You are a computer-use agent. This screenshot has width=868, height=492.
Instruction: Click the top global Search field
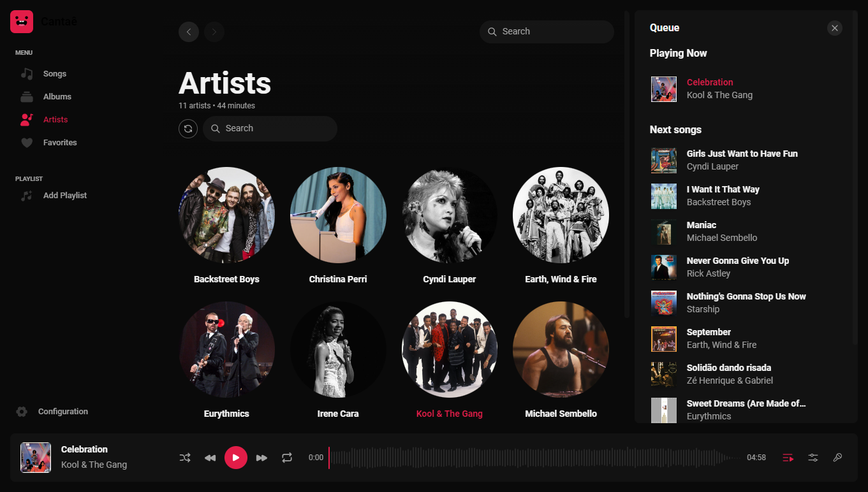[547, 32]
